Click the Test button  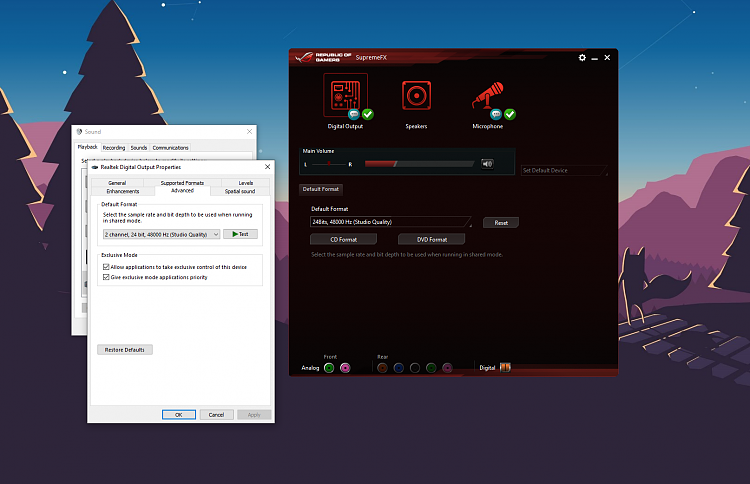click(240, 234)
